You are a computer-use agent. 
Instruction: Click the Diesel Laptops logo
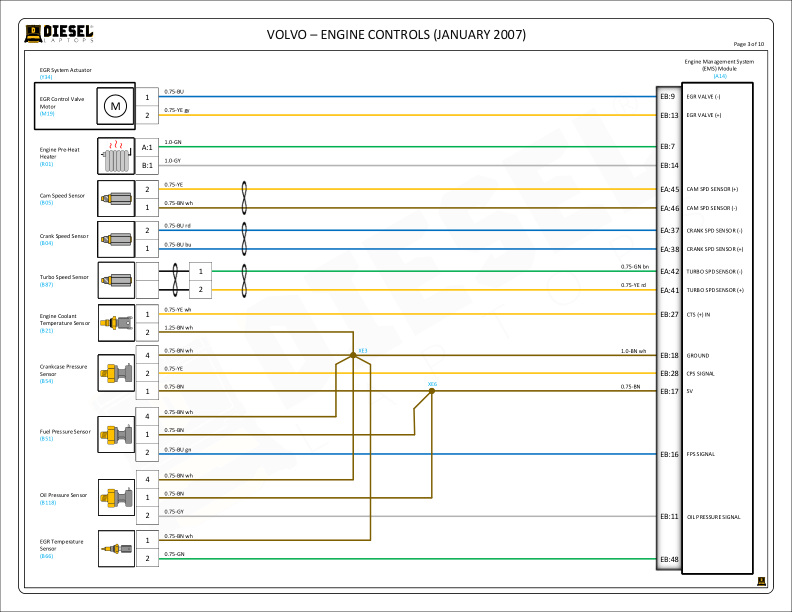pos(59,34)
